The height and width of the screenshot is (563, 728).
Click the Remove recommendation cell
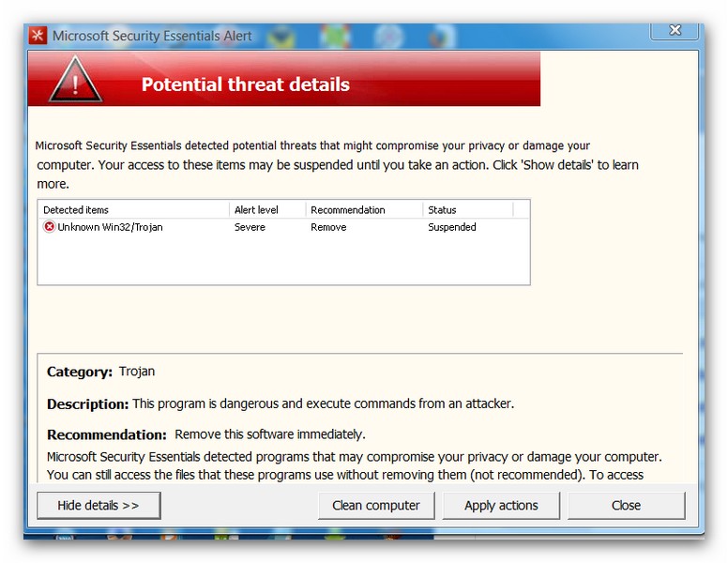[x=328, y=227]
